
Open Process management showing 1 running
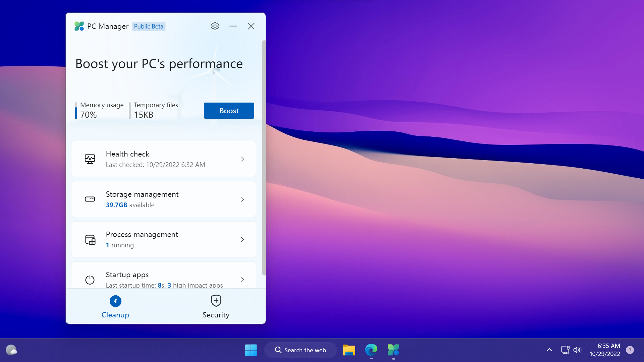pos(164,239)
